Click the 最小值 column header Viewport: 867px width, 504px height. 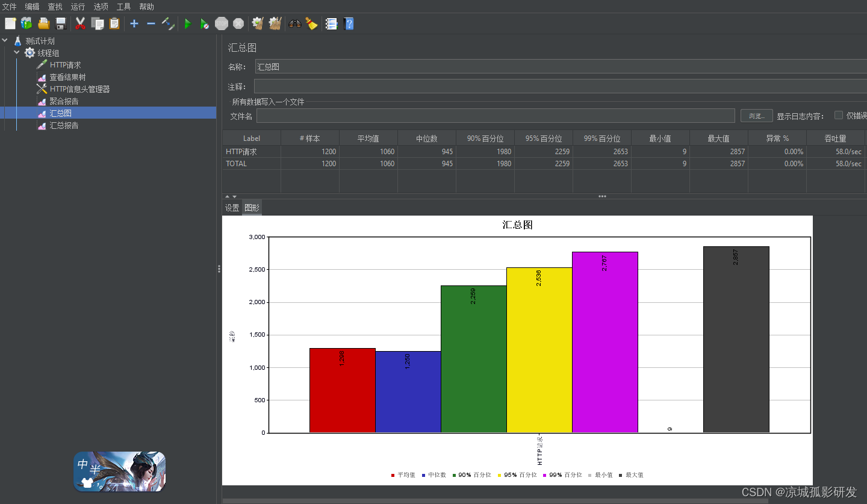coord(660,138)
